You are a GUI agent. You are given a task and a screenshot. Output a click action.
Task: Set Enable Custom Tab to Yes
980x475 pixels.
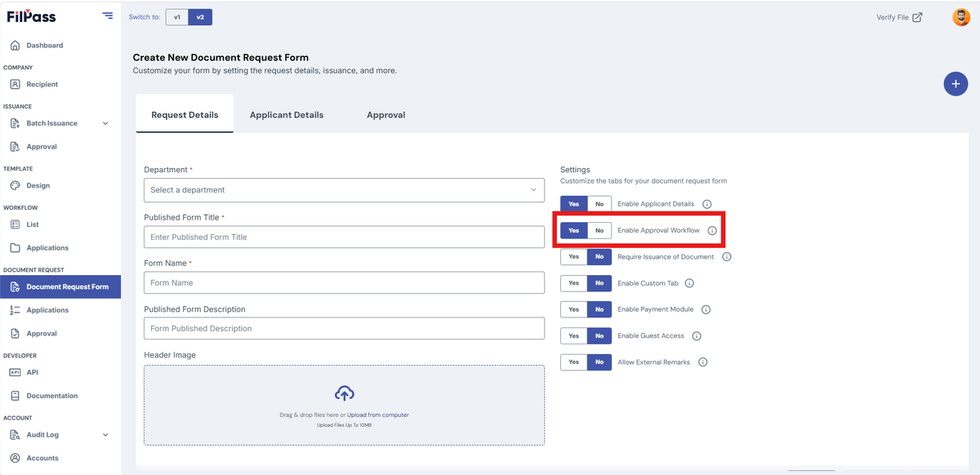point(574,283)
